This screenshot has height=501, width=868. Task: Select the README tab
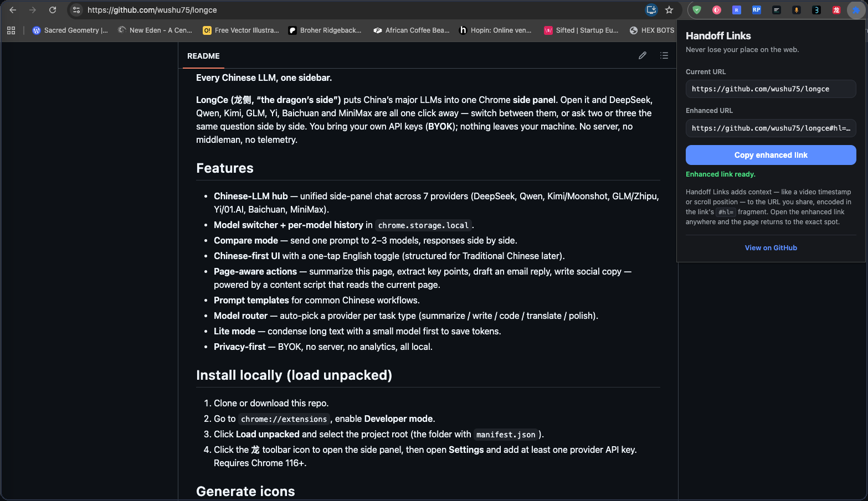[x=203, y=56]
